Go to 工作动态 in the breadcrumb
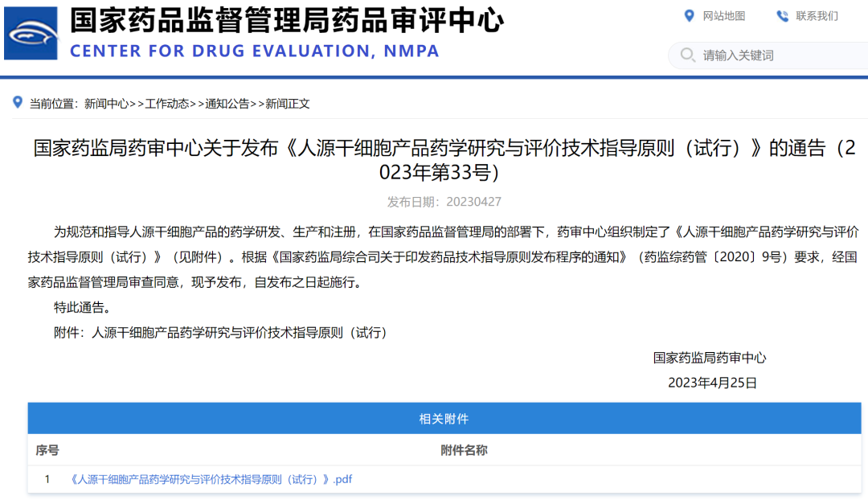 167,104
